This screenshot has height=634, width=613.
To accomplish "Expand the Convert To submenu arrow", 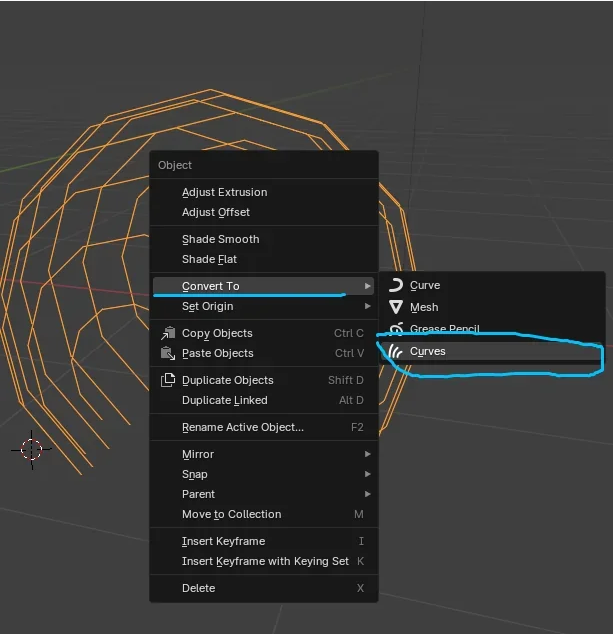I will pyautogui.click(x=367, y=286).
